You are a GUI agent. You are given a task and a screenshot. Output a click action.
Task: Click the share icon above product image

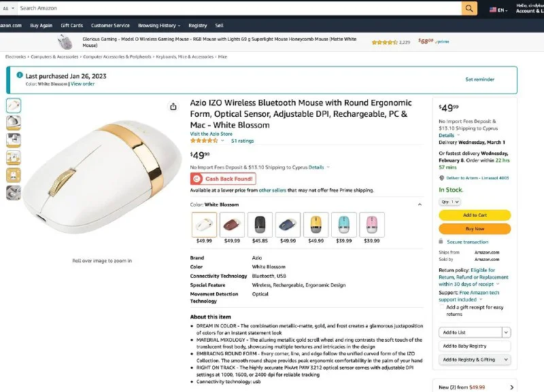[173, 107]
